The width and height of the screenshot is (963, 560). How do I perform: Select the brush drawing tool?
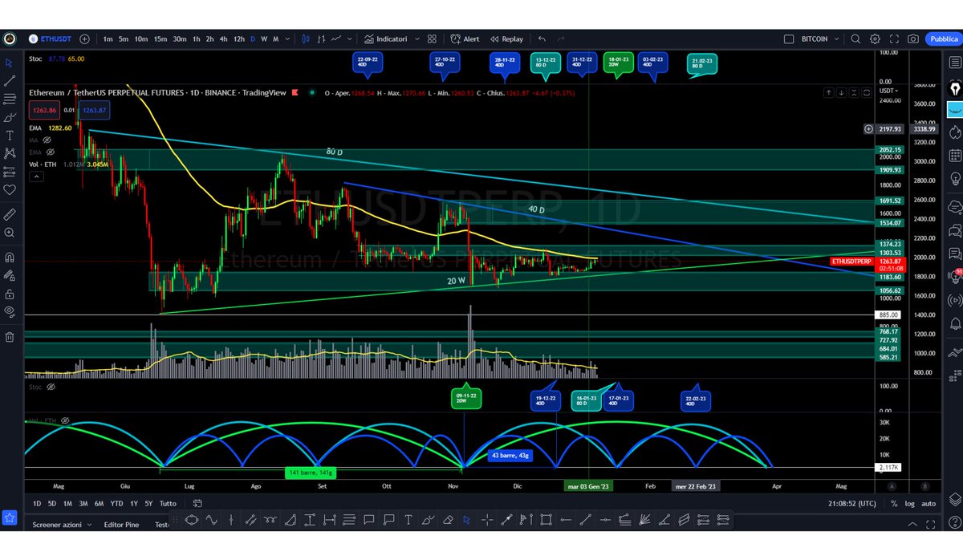click(10, 117)
